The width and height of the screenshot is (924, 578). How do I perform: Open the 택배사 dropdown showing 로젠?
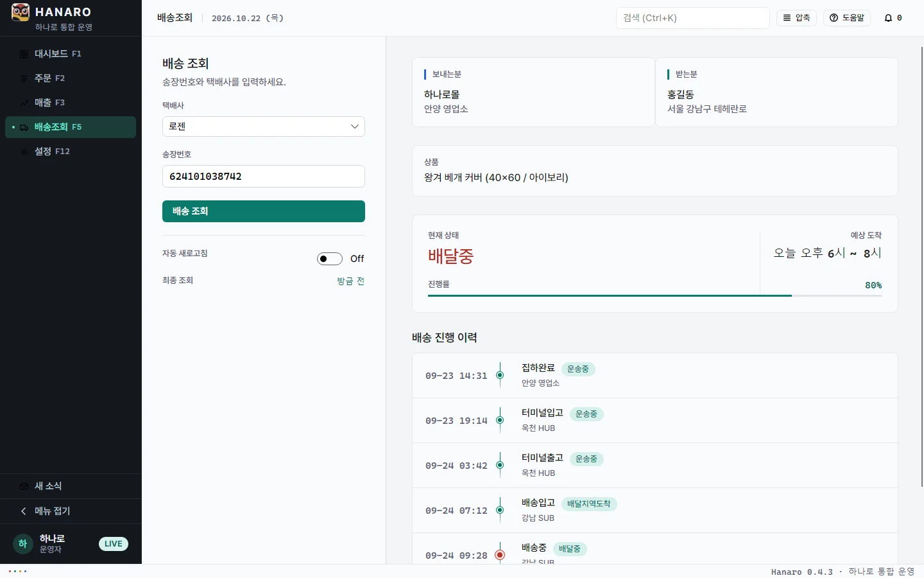(x=264, y=127)
